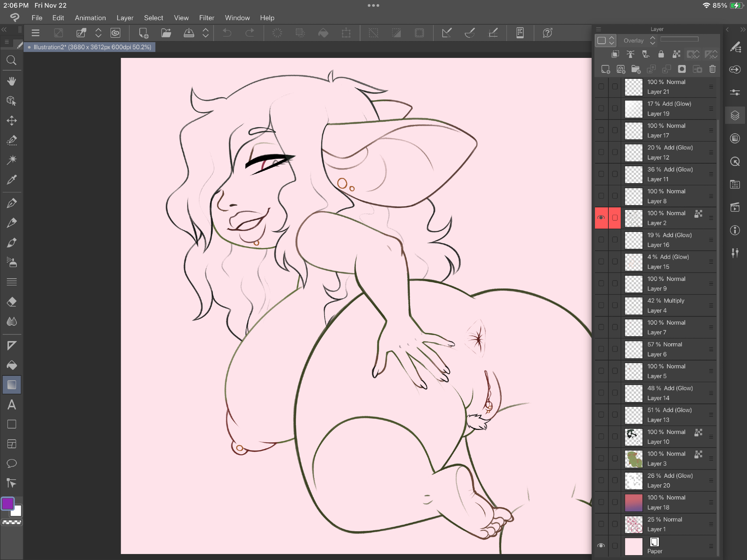Expand save options arrow in toolbar

(x=205, y=33)
